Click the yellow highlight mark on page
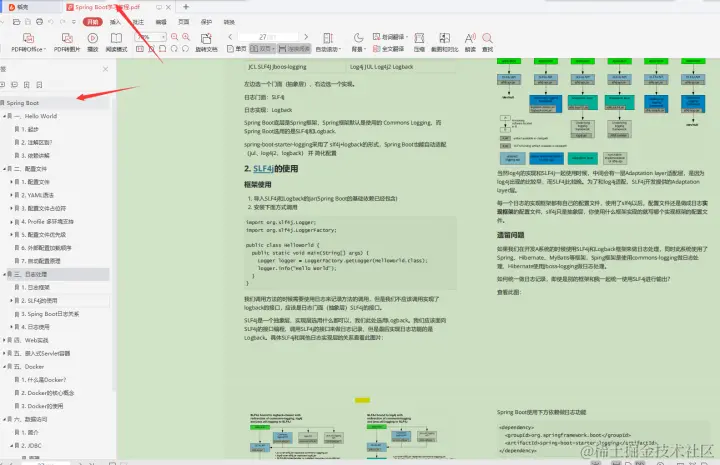This screenshot has height=465, width=720. [x=362, y=400]
